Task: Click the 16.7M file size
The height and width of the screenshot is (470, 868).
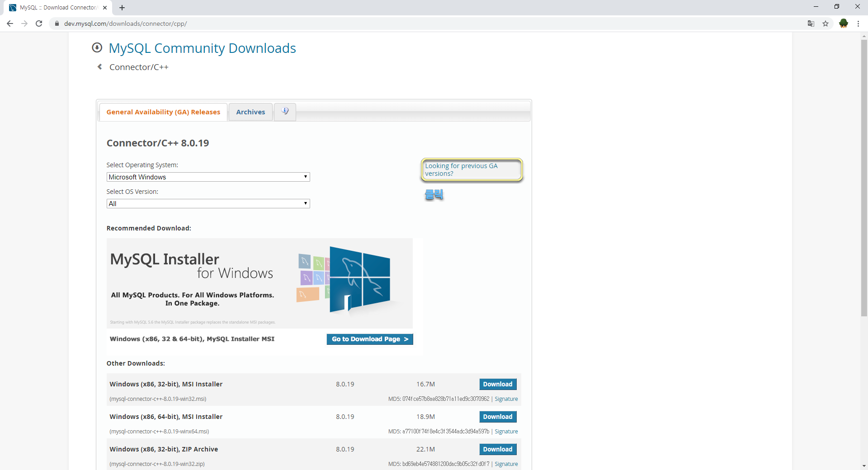Action: pyautogui.click(x=425, y=384)
